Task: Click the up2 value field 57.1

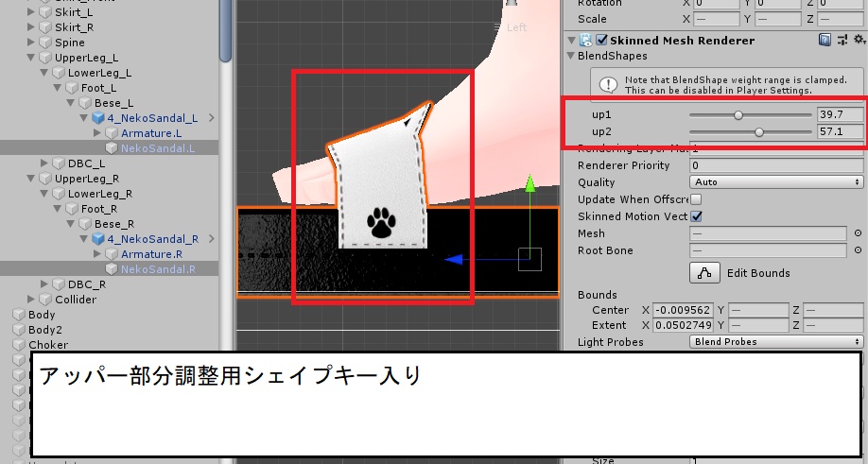Action: click(x=840, y=131)
